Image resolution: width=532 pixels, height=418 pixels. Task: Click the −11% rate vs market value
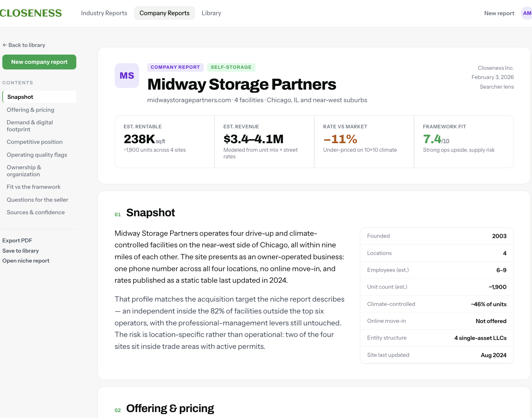coord(340,139)
